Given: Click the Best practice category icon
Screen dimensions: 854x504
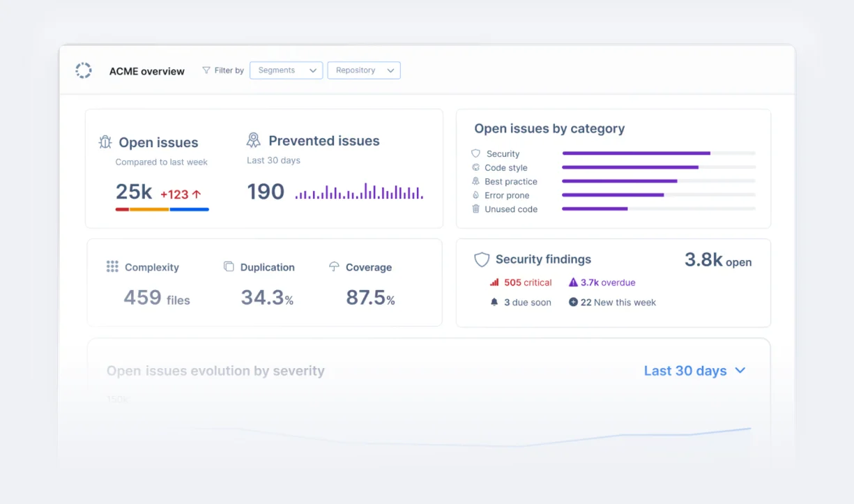Looking at the screenshot, I should pos(476,181).
